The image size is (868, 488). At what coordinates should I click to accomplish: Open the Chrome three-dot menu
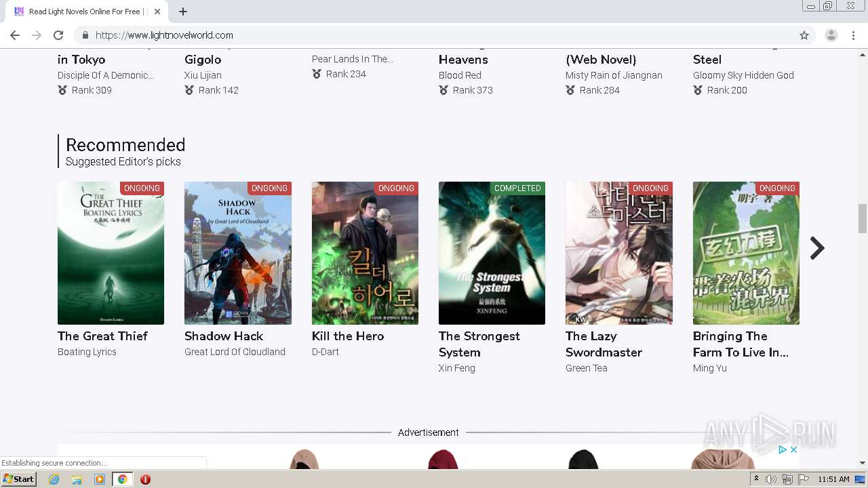(854, 35)
